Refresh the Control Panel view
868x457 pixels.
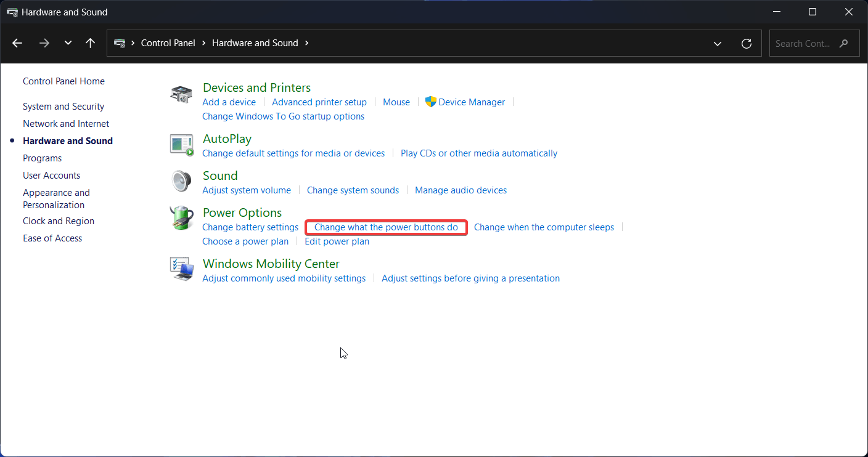747,43
